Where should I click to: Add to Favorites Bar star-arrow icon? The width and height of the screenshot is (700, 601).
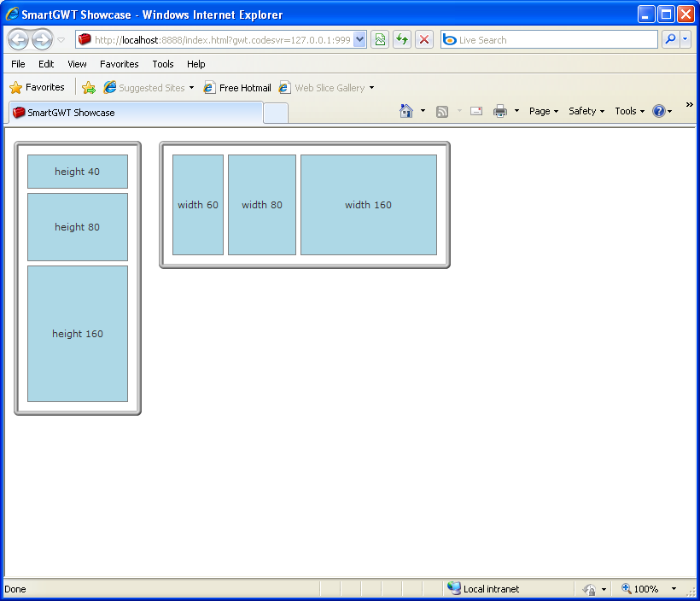click(89, 88)
